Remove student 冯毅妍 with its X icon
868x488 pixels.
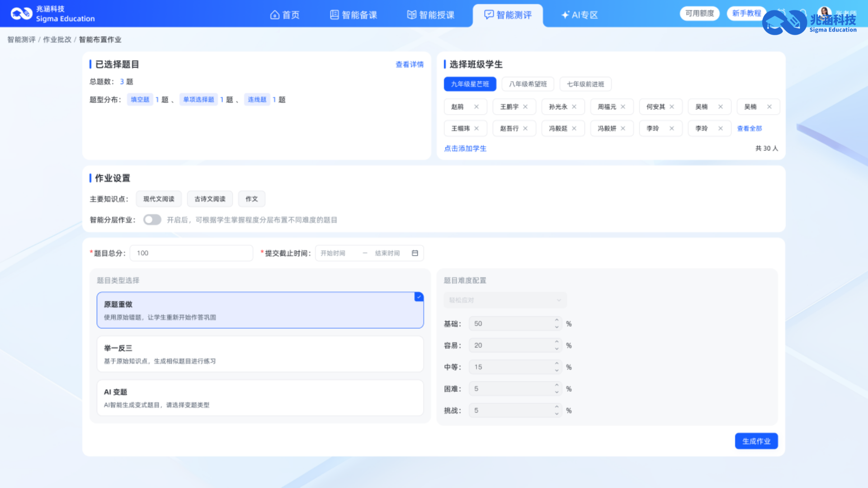[623, 128]
